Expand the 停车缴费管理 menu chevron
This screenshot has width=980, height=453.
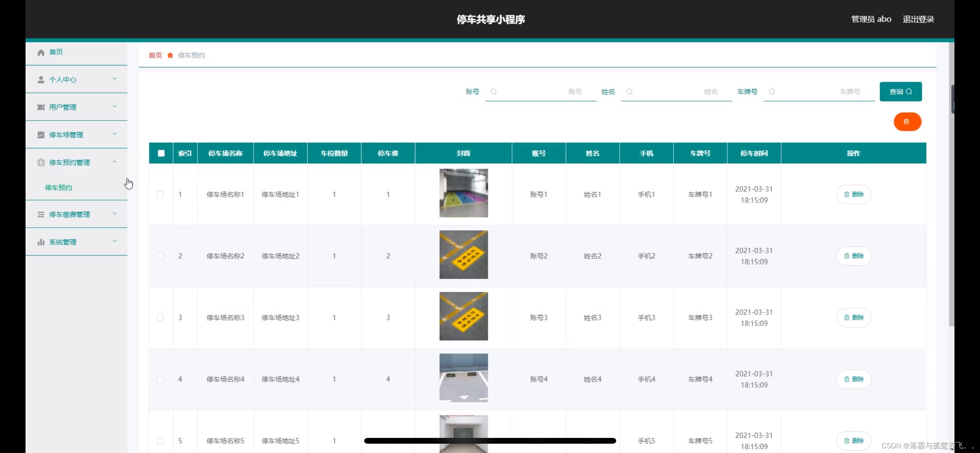[115, 213]
